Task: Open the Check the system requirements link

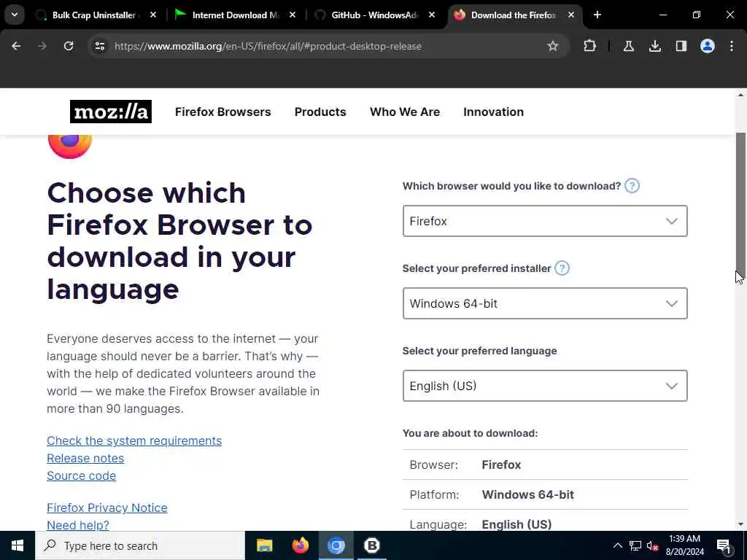Action: point(134,441)
